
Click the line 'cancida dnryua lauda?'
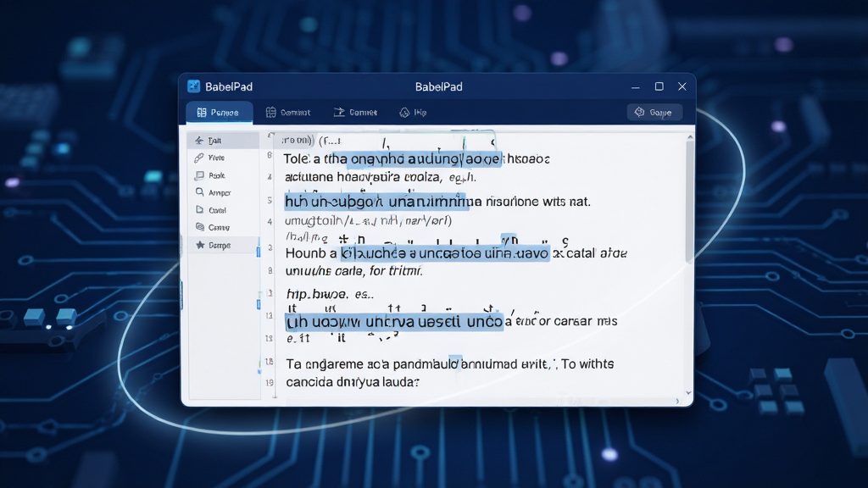tap(352, 382)
